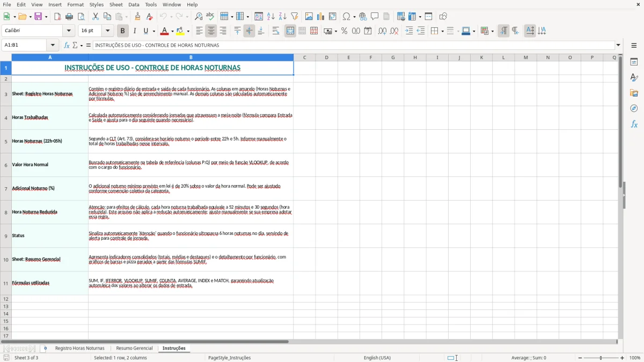Viewport: 644px width, 362px height.
Task: Open the font color dropdown arrow
Action: tap(172, 31)
